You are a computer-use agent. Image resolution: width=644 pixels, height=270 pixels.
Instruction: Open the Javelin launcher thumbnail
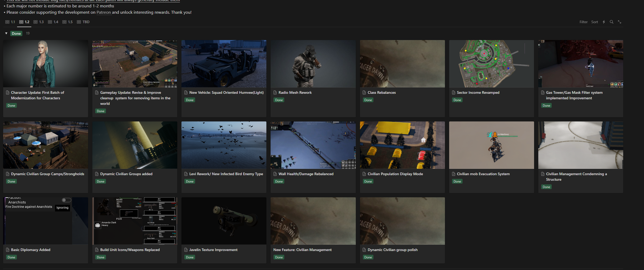[x=224, y=221]
